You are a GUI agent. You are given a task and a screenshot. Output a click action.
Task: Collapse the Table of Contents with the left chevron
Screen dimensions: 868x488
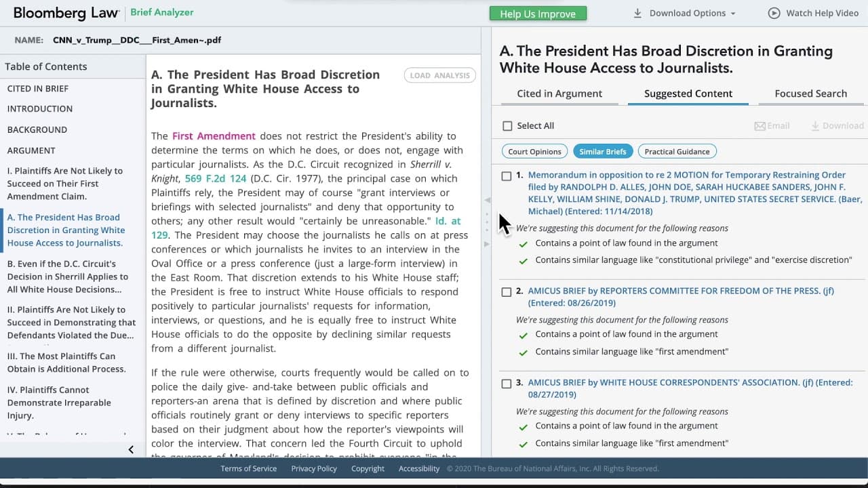(x=131, y=449)
